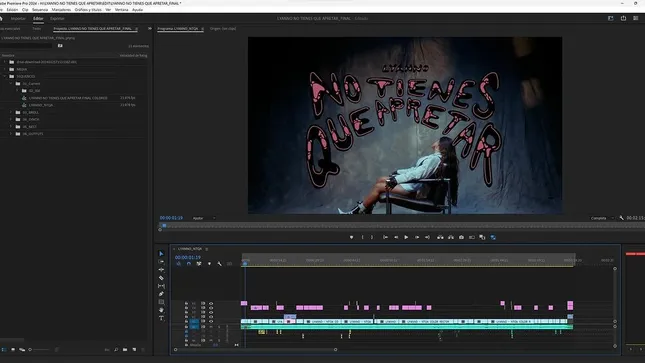645x363 pixels.
Task: Select the Selection arrow tool
Action: coord(161,254)
